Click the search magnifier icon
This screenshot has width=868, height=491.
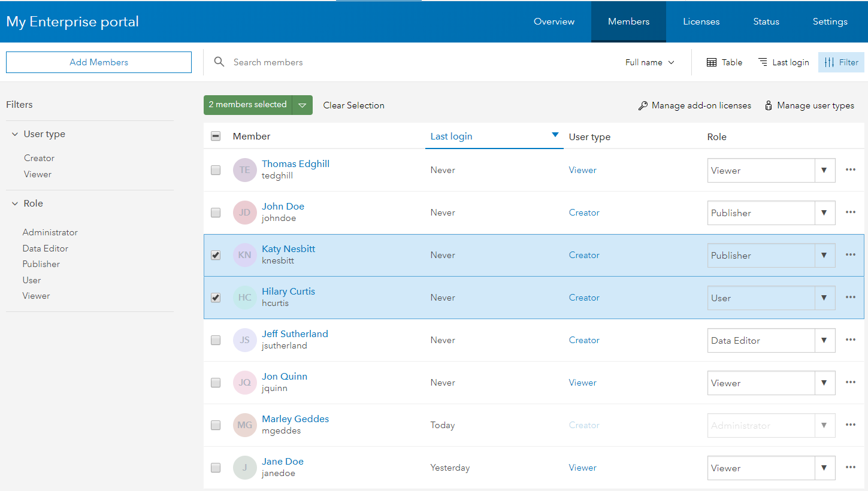(219, 62)
